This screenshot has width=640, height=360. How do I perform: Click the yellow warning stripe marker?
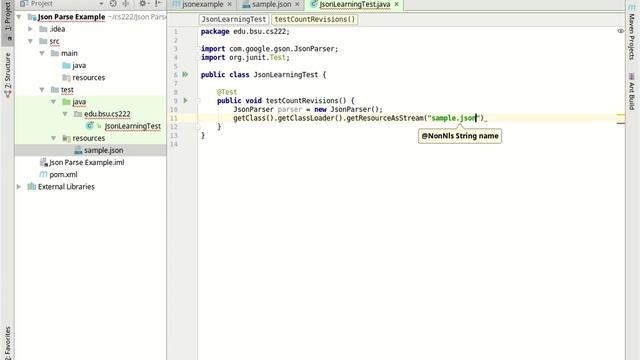tap(621, 115)
